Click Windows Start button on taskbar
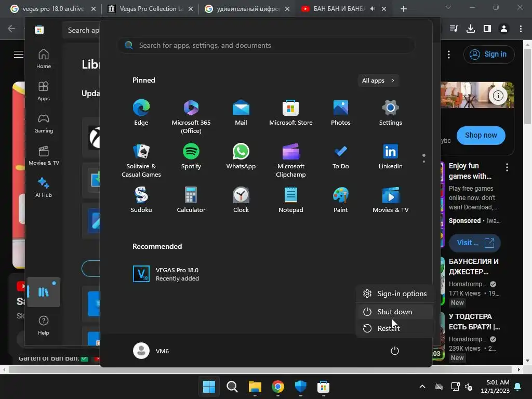The height and width of the screenshot is (399, 532). (x=209, y=387)
